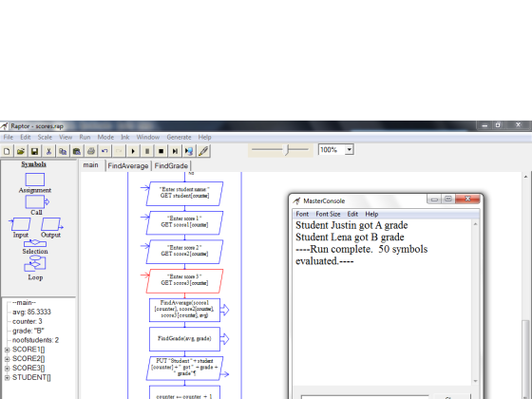
Task: Select the FindAverage call symbol
Action: (x=184, y=310)
